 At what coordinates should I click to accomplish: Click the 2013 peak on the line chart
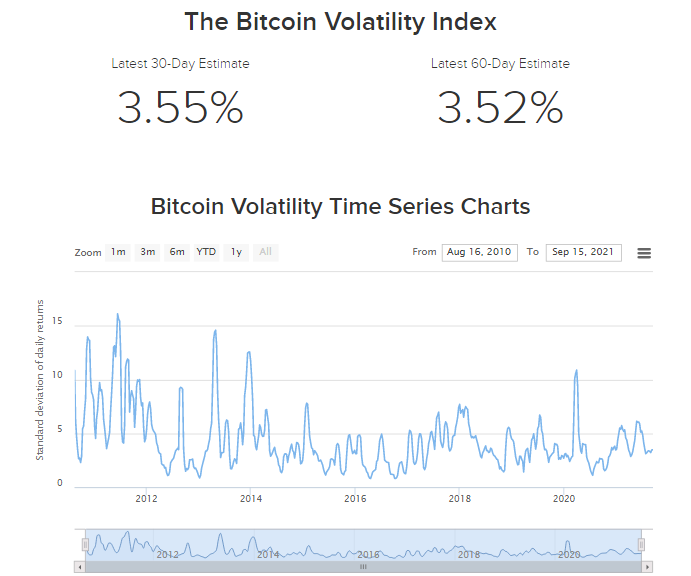[215, 330]
